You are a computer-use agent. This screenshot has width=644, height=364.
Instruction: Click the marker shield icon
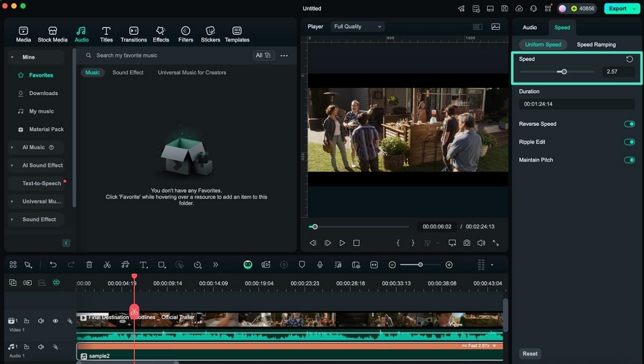[302, 265]
